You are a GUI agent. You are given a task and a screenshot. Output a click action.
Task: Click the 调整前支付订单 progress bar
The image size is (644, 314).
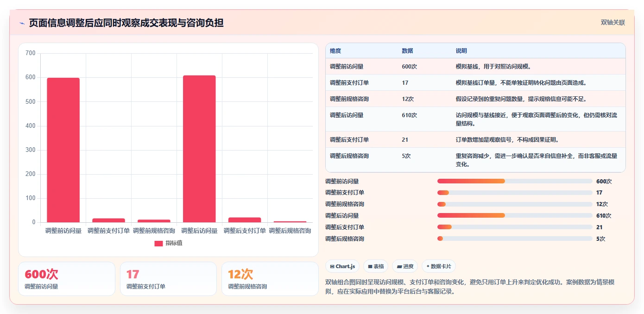[515, 193]
